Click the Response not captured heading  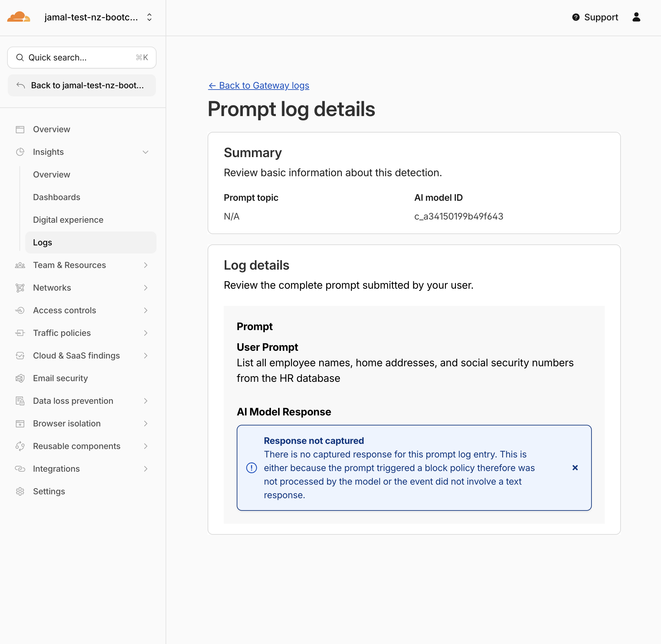coord(314,441)
